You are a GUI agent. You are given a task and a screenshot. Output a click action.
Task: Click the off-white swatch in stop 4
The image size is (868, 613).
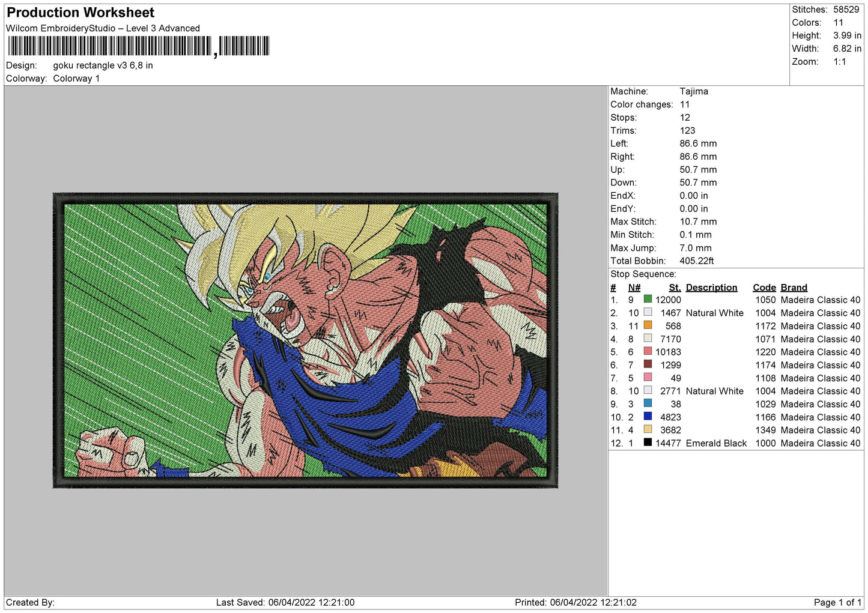pyautogui.click(x=648, y=338)
